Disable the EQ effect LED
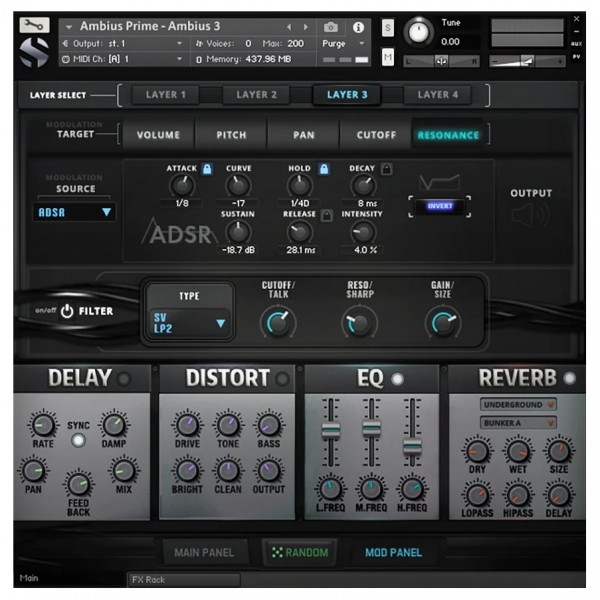This screenshot has height=600, width=600. point(397,379)
